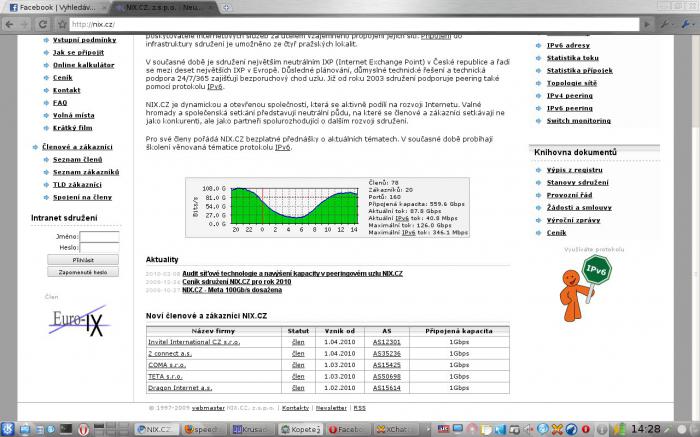Open the Topologie sítě link
Image resolution: width=700 pixels, height=437 pixels.
tap(571, 83)
